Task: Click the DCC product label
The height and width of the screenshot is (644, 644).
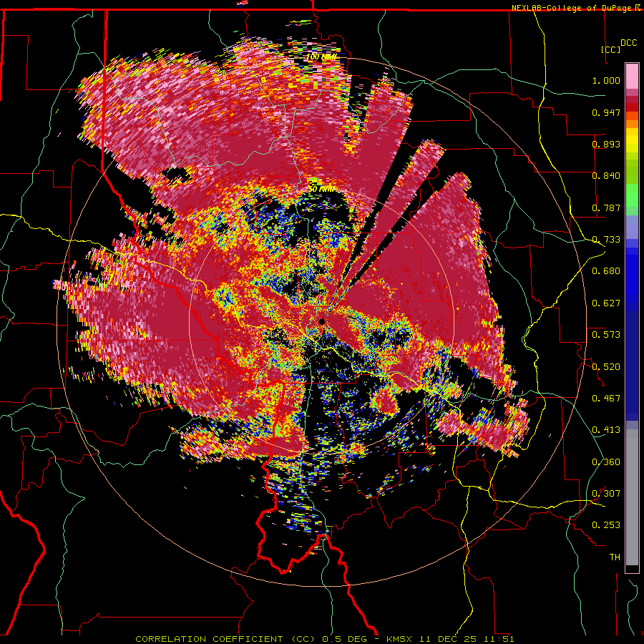Action: click(628, 43)
